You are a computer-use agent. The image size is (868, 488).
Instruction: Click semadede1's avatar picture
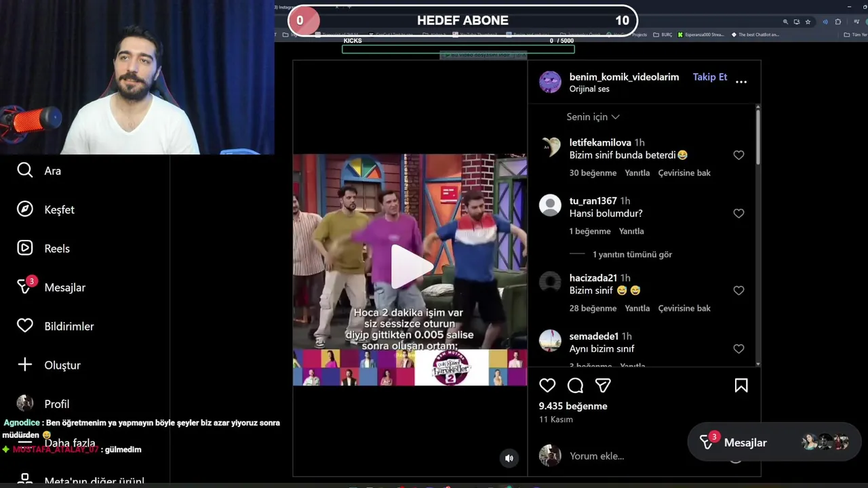pos(550,340)
